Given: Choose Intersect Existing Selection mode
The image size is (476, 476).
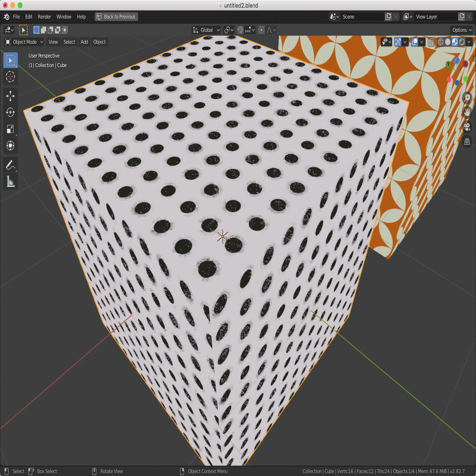Looking at the screenshot, I should pyautogui.click(x=64, y=30).
